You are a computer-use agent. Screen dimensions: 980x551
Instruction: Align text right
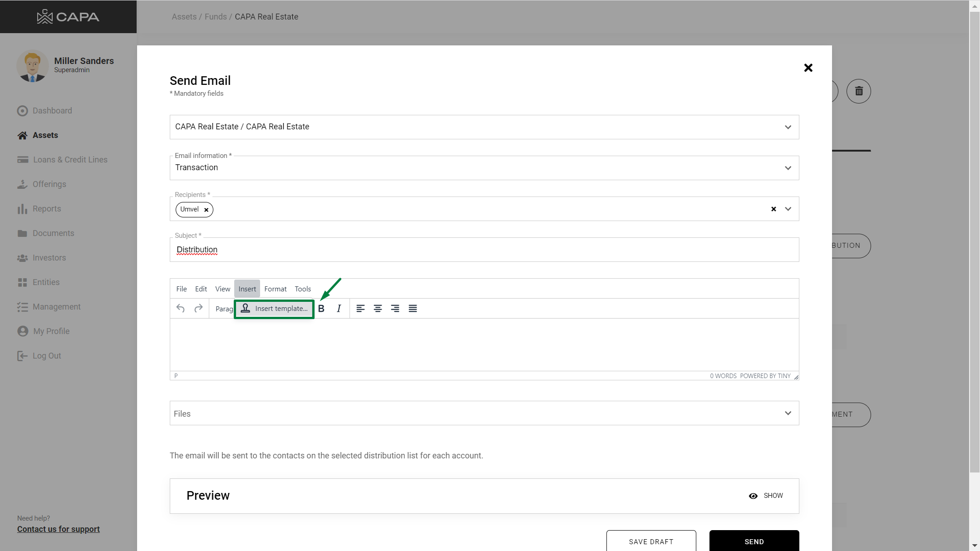pyautogui.click(x=395, y=309)
